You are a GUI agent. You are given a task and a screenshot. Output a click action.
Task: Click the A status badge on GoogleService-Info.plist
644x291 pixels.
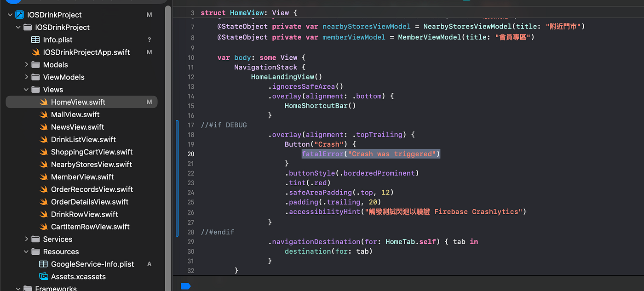[149, 264]
